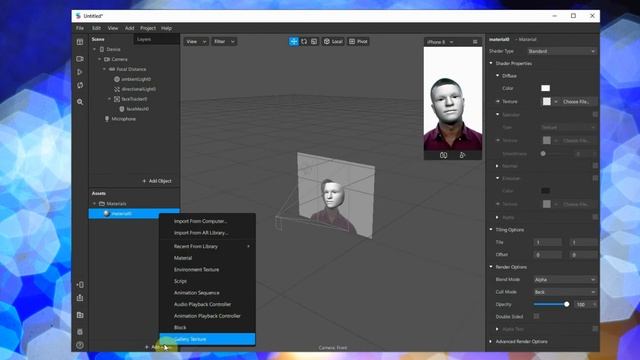Choose Environment Texture in context menu

pyautogui.click(x=207, y=270)
